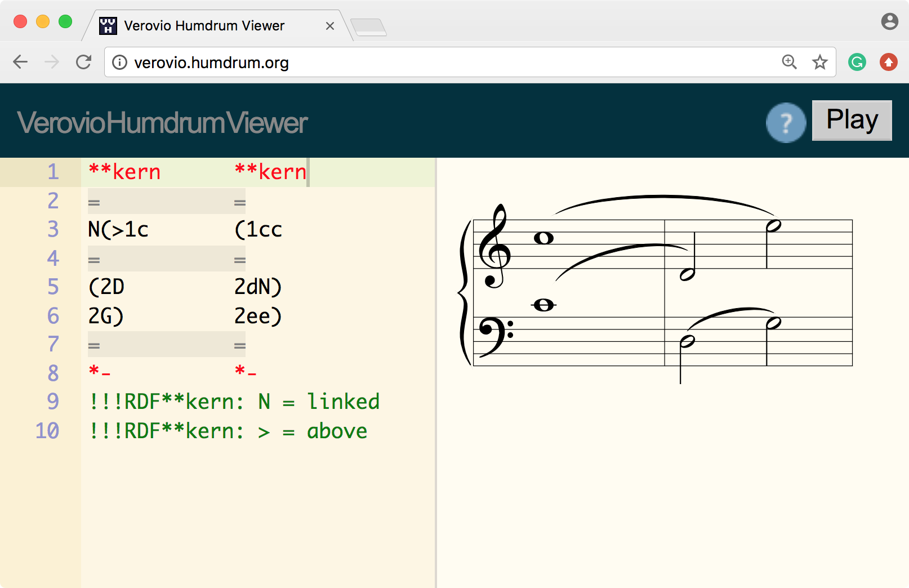Click the blue help question mark icon
909x588 pixels.
point(787,122)
